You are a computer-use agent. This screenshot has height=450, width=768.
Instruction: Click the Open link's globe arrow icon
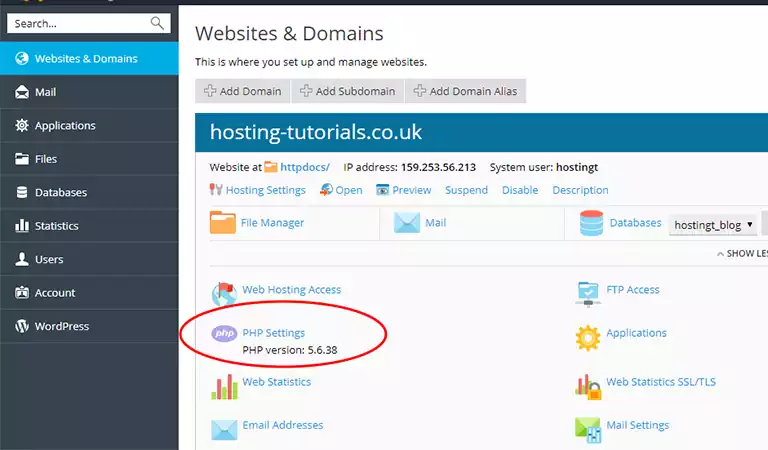pos(326,189)
